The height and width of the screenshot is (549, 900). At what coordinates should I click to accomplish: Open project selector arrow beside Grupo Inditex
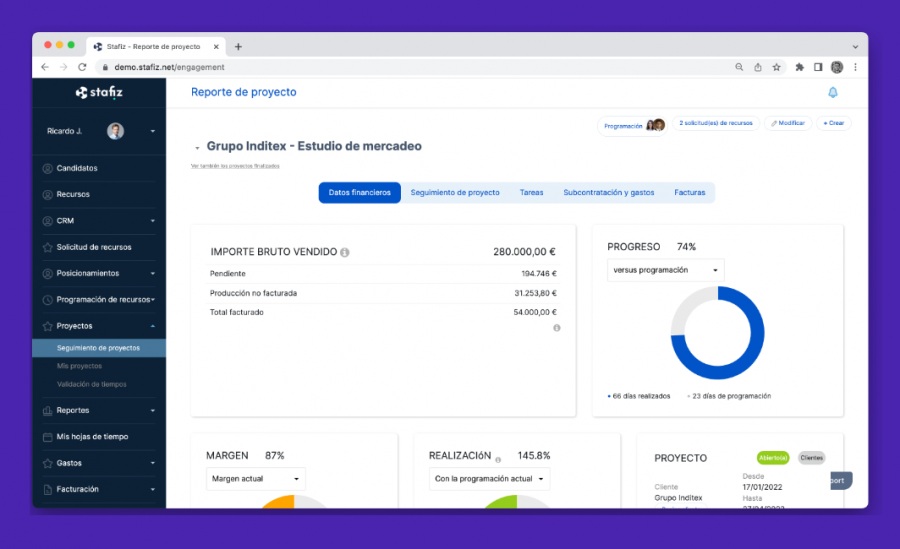click(197, 148)
